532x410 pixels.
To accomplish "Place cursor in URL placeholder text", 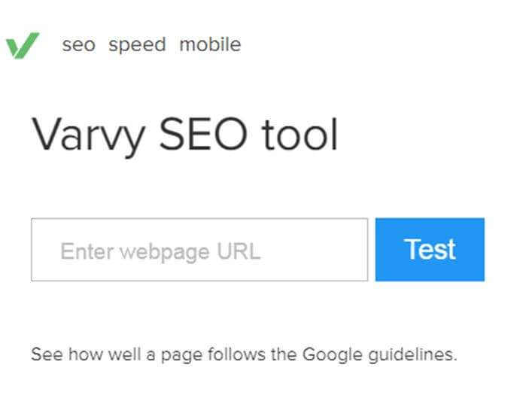I will tap(160, 251).
